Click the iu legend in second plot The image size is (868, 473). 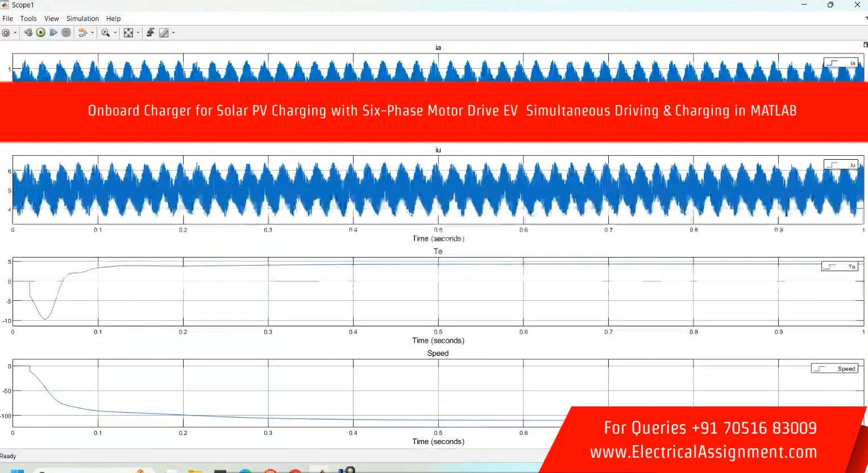coord(841,165)
